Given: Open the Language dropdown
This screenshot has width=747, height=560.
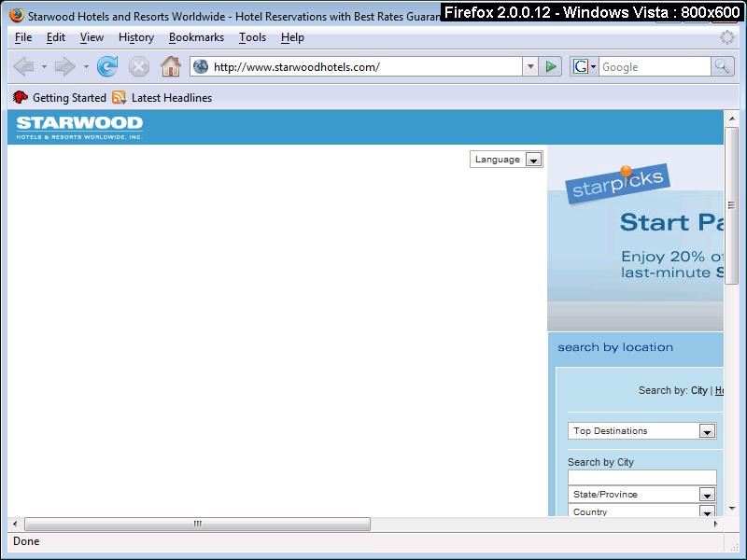Looking at the screenshot, I should [506, 160].
